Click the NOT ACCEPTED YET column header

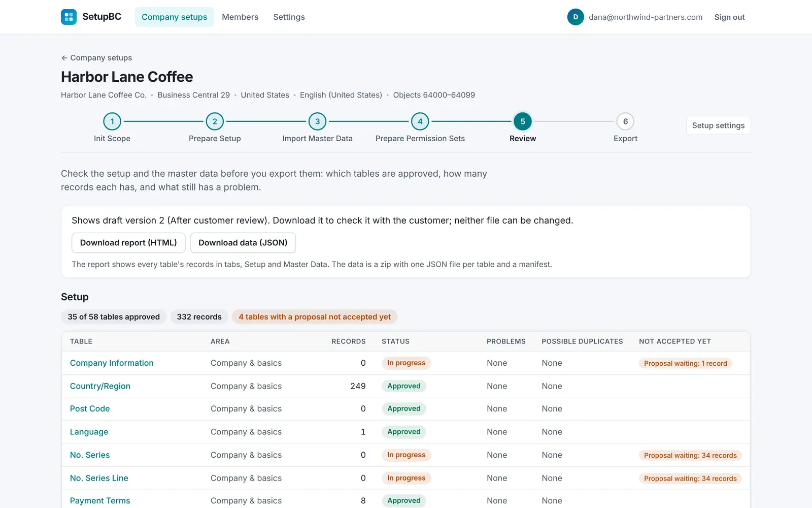pos(674,341)
